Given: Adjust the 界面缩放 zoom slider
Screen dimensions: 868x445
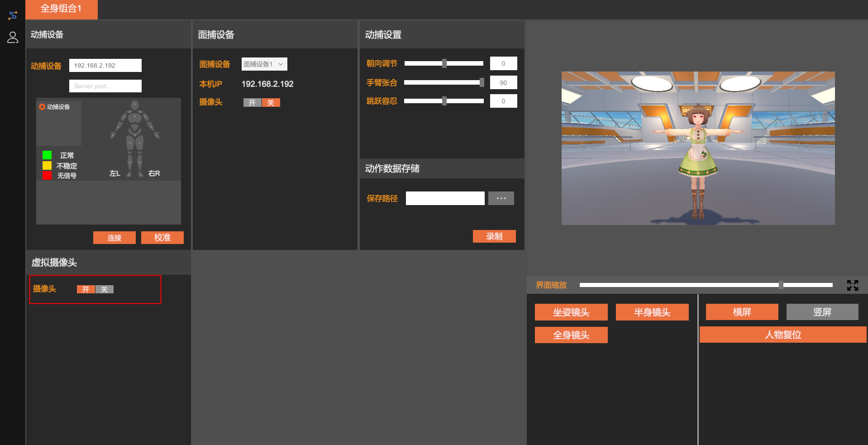Looking at the screenshot, I should 781,285.
